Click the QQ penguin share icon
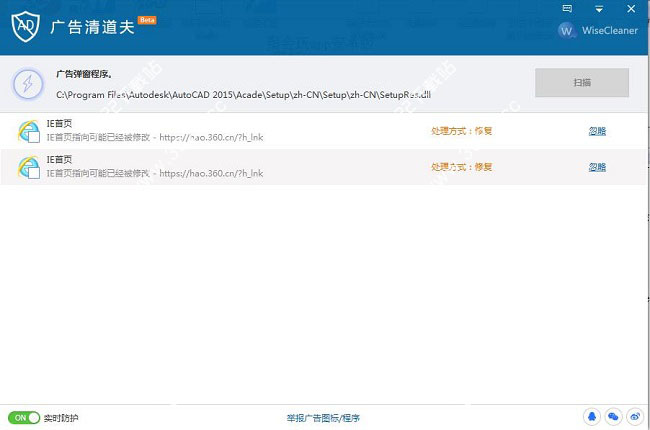 click(x=592, y=416)
